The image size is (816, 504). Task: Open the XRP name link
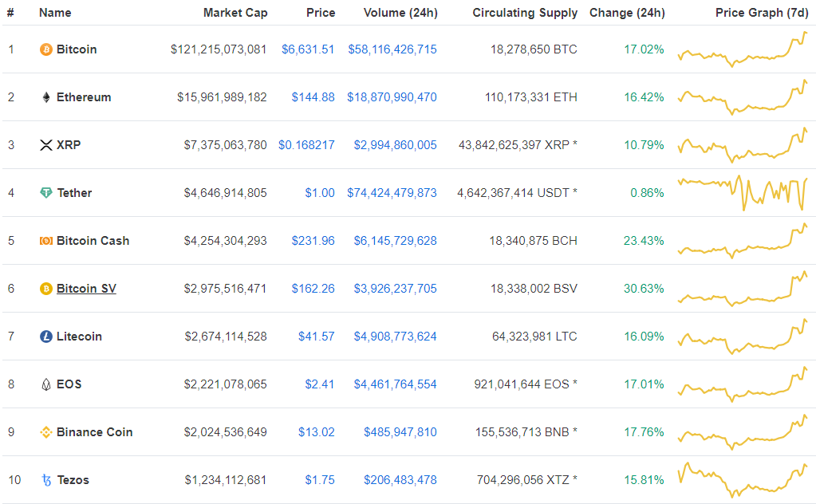point(69,145)
